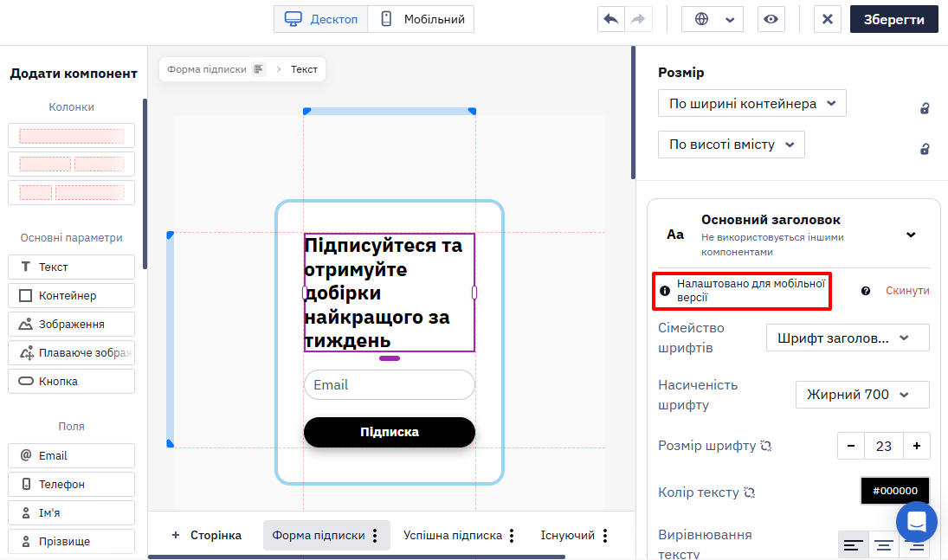948x560 pixels.
Task: Align text to the center
Action: tap(884, 546)
